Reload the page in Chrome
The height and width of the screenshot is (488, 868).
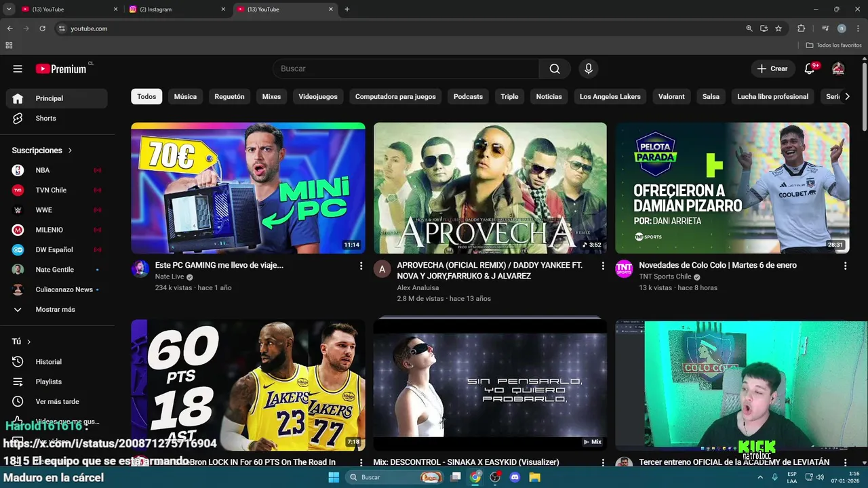pos(42,28)
